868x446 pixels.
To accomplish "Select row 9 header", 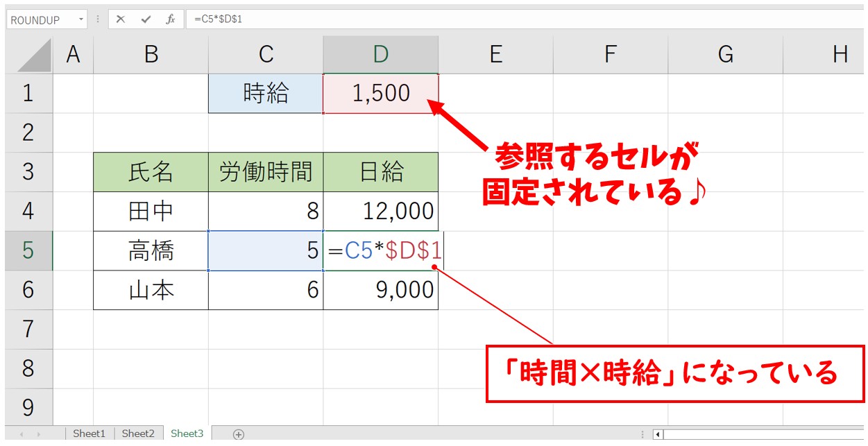I will tap(28, 408).
